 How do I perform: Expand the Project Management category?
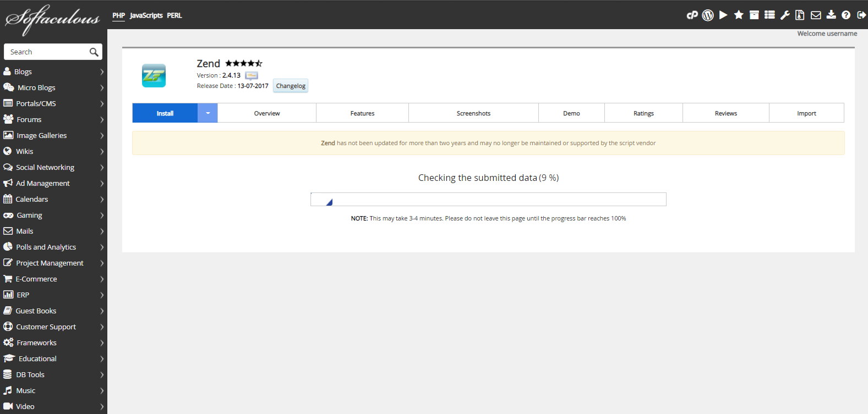tap(53, 263)
